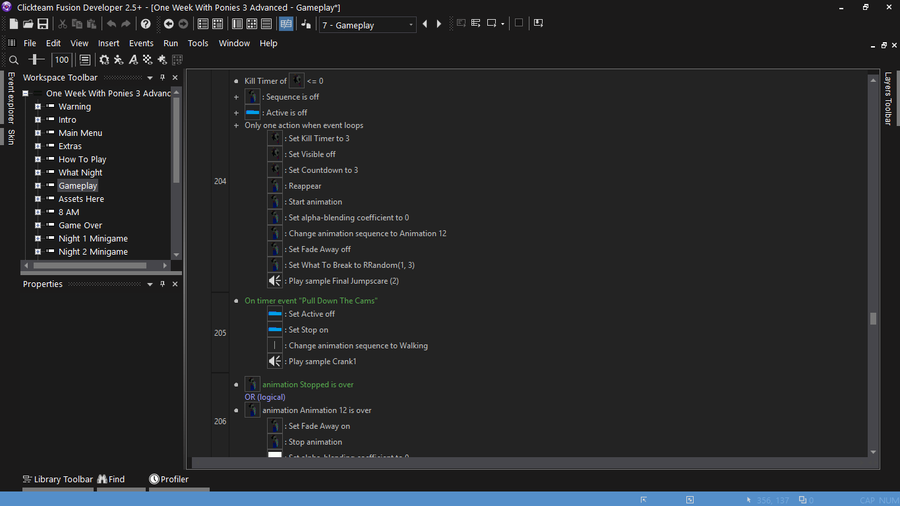Click the Run Frame icon

coord(492,24)
